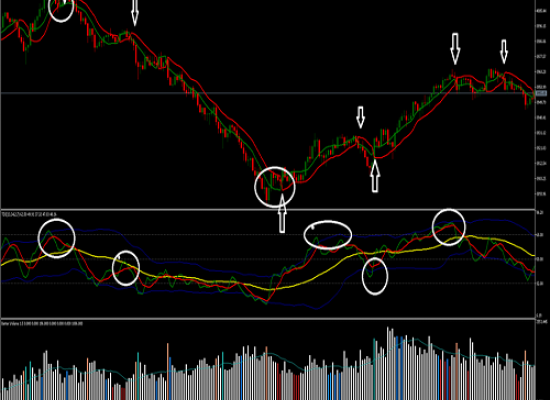The image size is (550, 400).
Task: Click the top-left circle at the price high
Action: (61, 11)
